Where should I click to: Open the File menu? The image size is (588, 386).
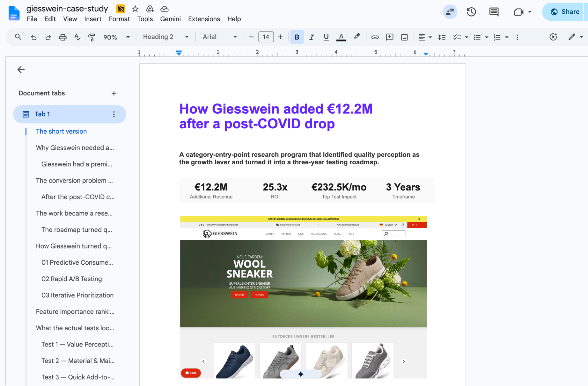tap(32, 19)
